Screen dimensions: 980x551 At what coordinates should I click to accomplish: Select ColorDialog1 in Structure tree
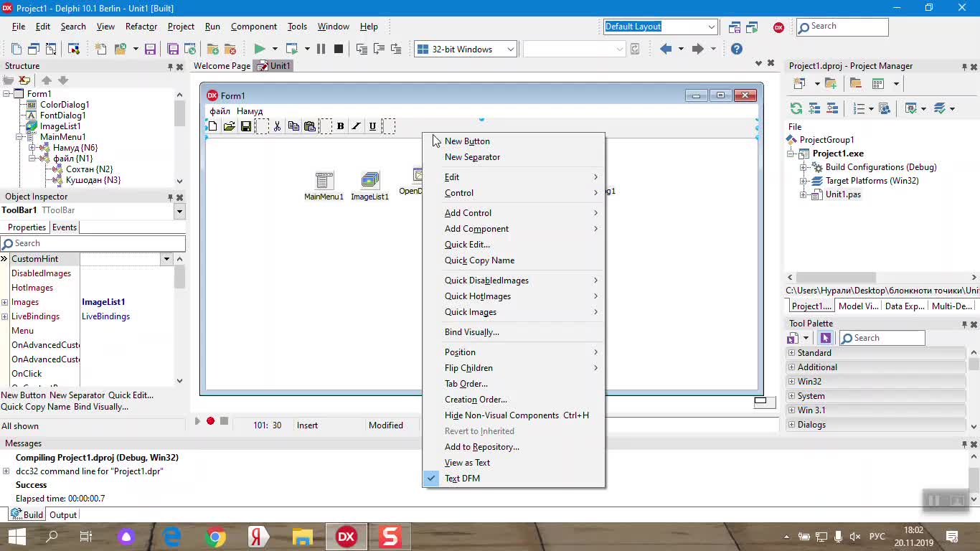tap(65, 105)
